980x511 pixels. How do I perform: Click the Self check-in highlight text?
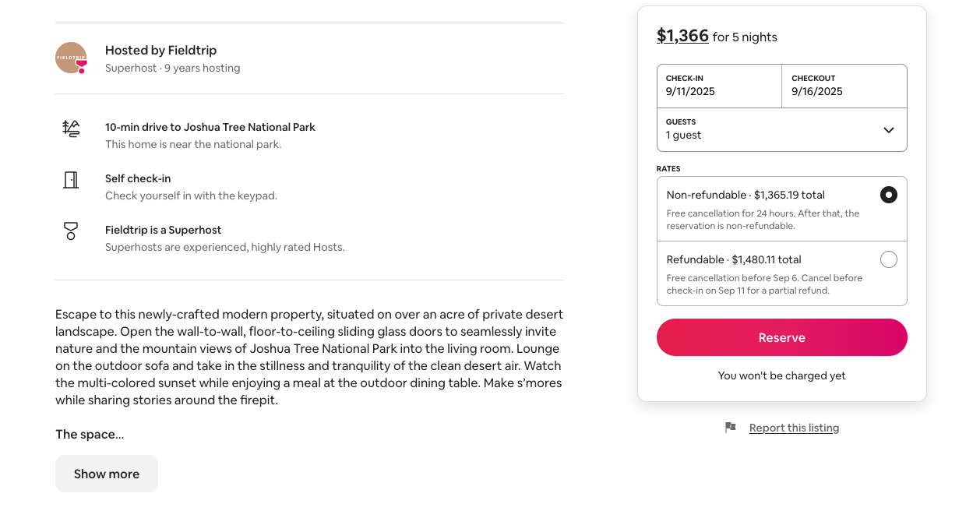pyautogui.click(x=138, y=178)
